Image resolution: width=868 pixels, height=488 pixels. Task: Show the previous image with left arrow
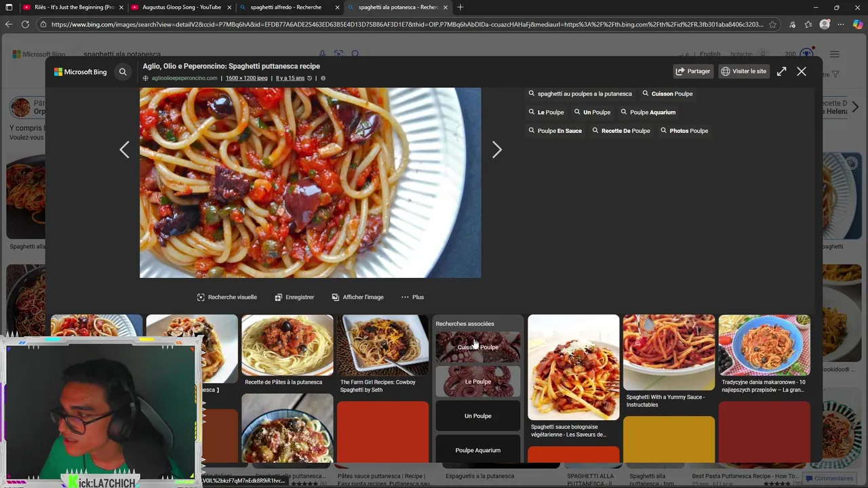tap(124, 150)
